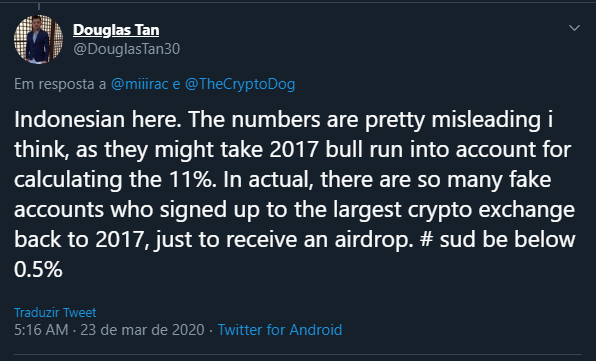Open Douglas Tan's profile picture
Screen dimensions: 596x361
coord(38,39)
